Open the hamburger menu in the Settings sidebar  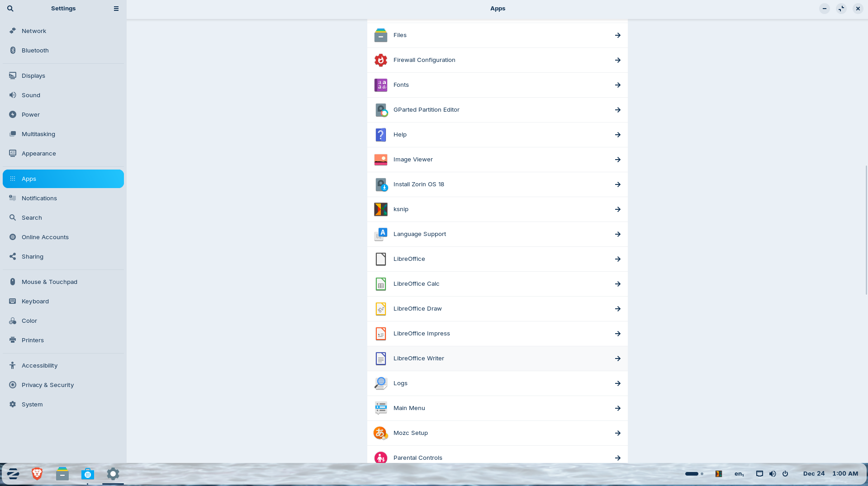click(116, 8)
